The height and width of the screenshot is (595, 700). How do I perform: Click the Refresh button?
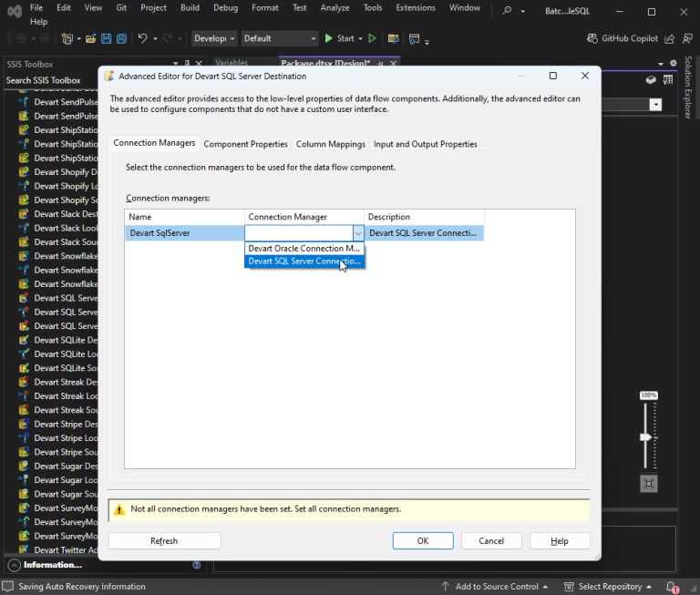164,540
